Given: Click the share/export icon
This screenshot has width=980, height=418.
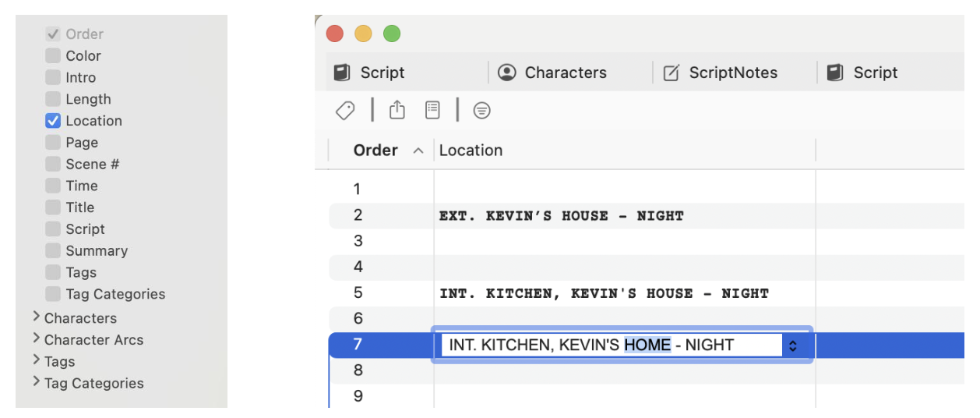Looking at the screenshot, I should [397, 111].
